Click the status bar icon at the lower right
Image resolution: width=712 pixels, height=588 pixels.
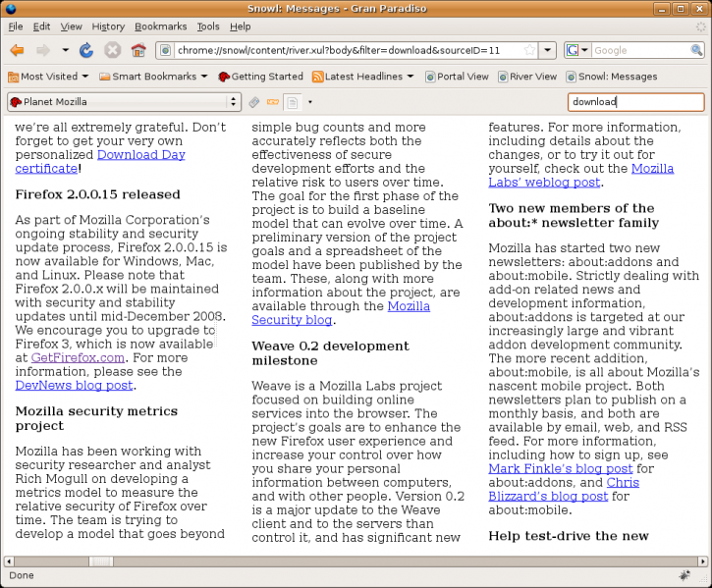coord(685,575)
